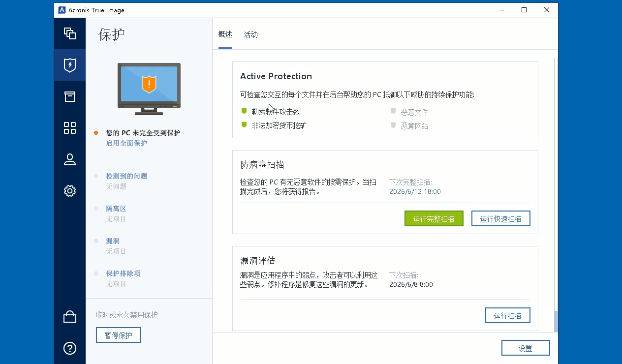Click the Acronis logo in the title bar

pos(62,10)
